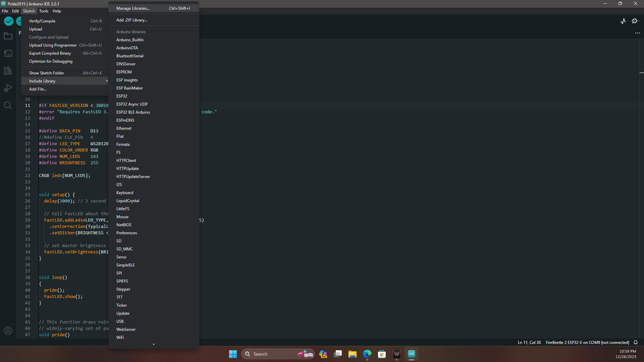This screenshot has width=644, height=362.
Task: Click the library list scroll-down arrow
Action: point(153,344)
